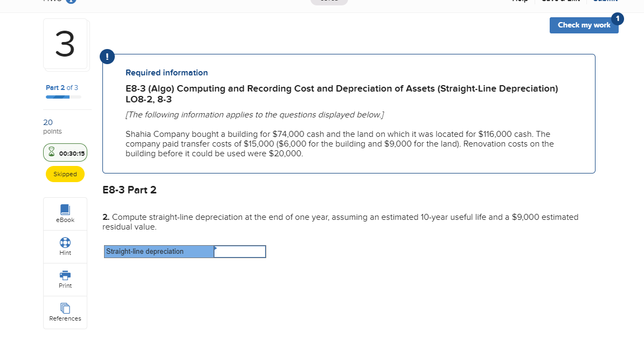Open the eBook resource
The image size is (644, 347).
point(65,214)
